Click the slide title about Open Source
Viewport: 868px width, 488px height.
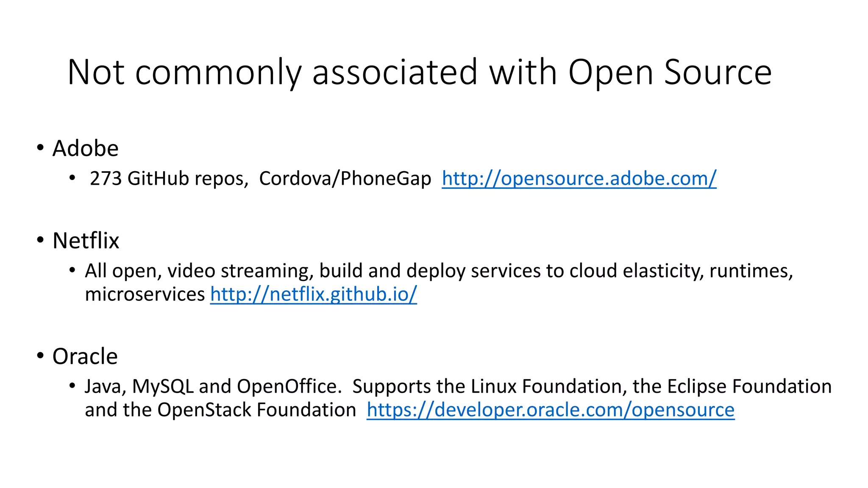tap(419, 72)
